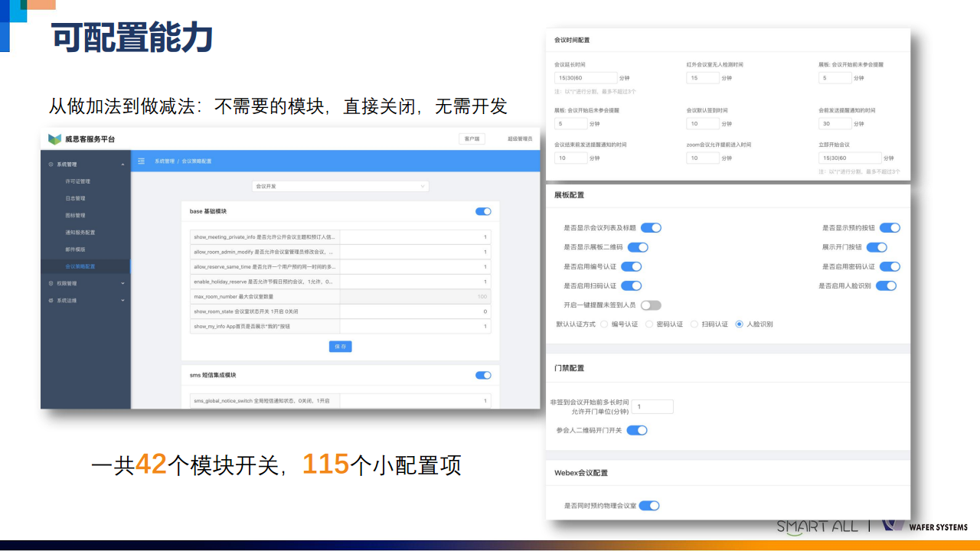Enable 开启一键提醒未签到人员 switch
980x551 pixels.
[x=651, y=305]
